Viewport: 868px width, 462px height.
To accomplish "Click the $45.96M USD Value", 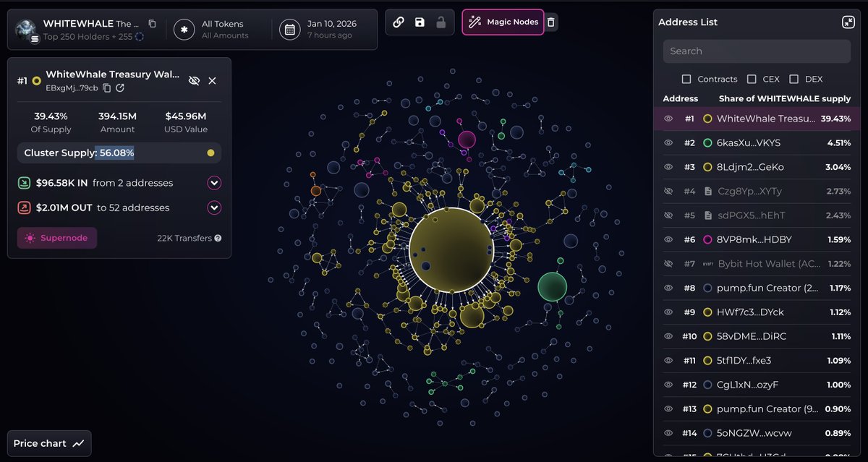I will [x=186, y=116].
